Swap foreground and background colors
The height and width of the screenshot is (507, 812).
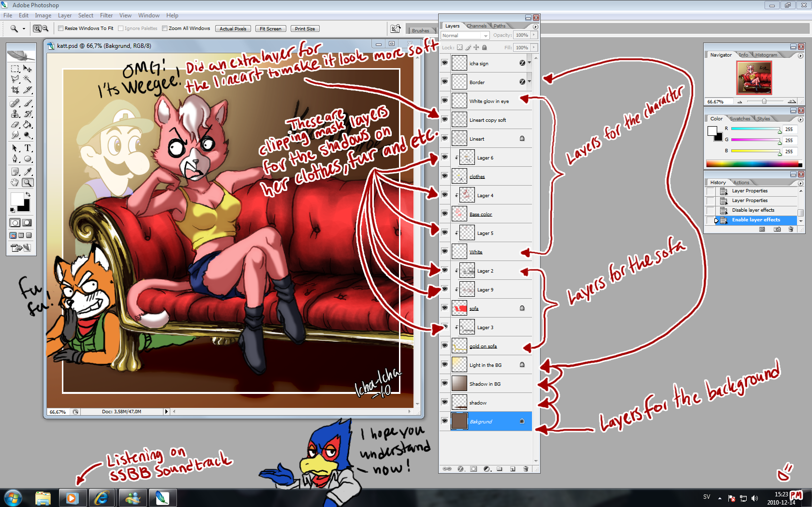point(28,194)
